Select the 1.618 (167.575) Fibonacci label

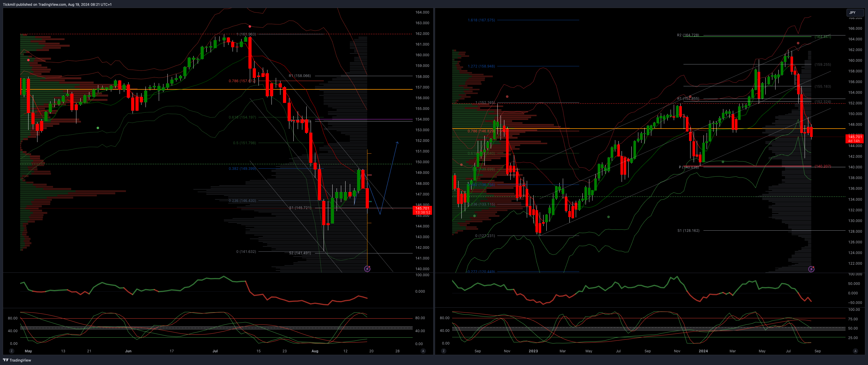pyautogui.click(x=481, y=20)
